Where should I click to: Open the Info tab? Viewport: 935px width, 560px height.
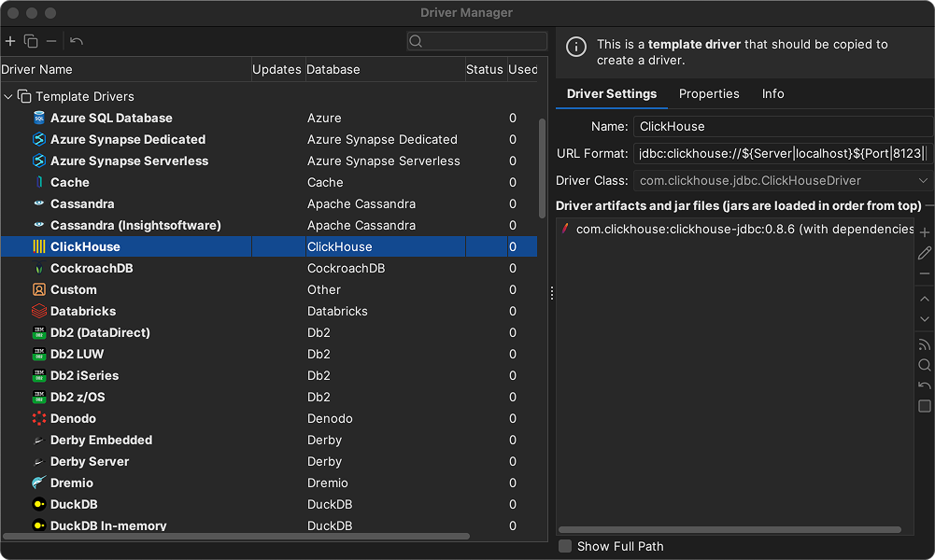772,93
